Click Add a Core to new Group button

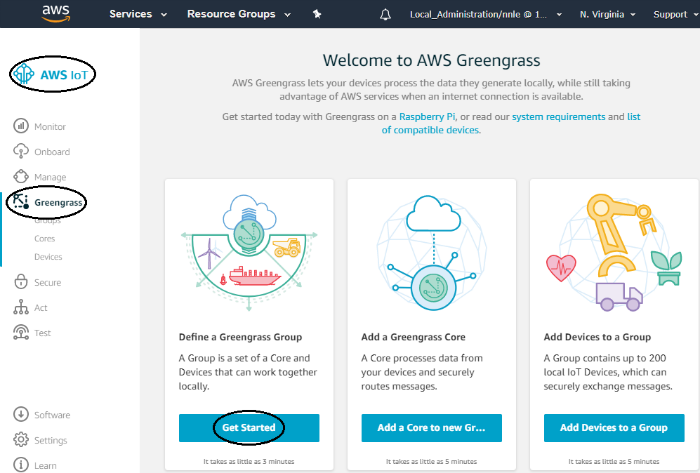click(432, 427)
